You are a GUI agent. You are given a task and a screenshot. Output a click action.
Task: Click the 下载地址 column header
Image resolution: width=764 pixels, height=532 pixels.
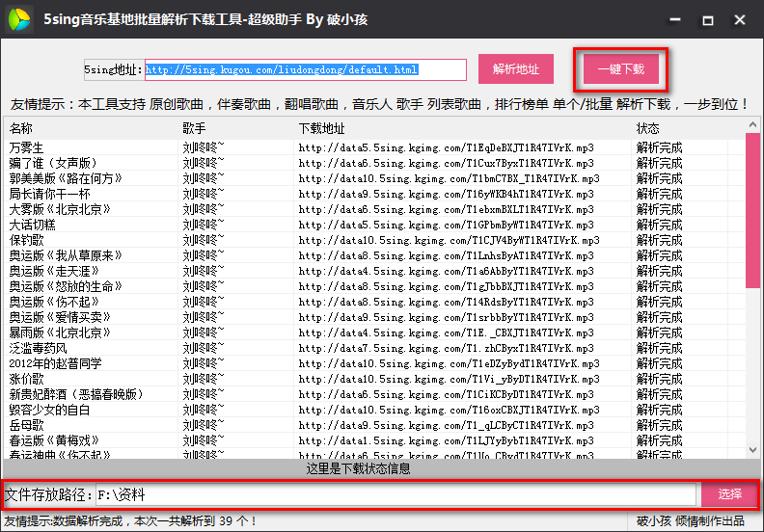pos(462,128)
